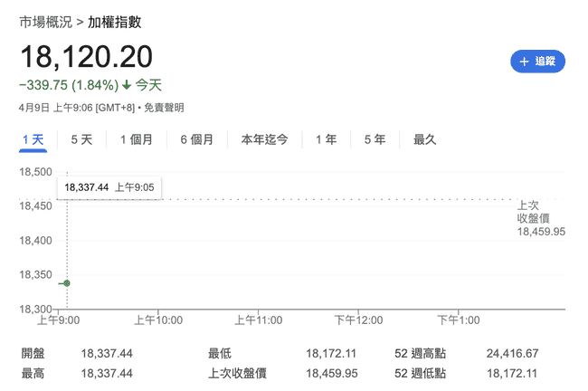
Task: Open the 1 個月 range tab
Action: tap(136, 140)
